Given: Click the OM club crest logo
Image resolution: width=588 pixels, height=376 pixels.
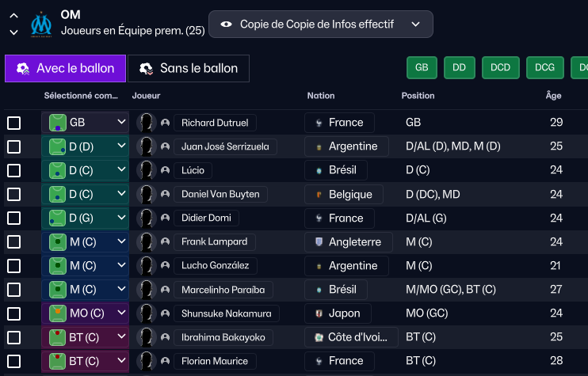Looking at the screenshot, I should (x=41, y=25).
